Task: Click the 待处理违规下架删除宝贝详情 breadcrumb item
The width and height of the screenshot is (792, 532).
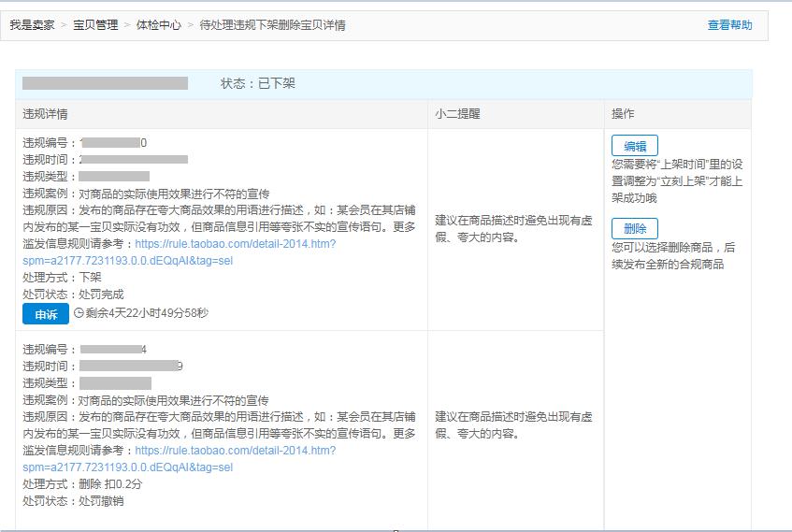Action: point(272,25)
